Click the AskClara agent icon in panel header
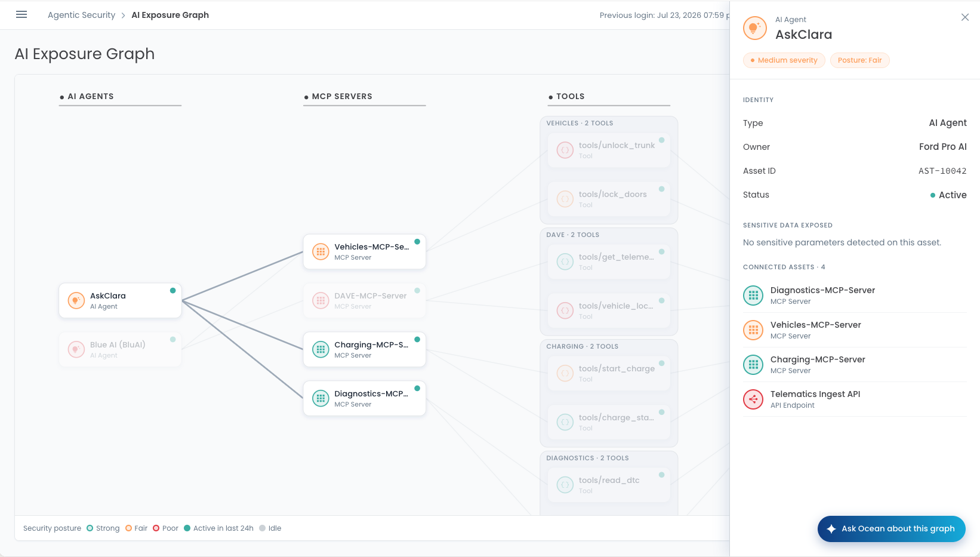The image size is (980, 557). 755,28
